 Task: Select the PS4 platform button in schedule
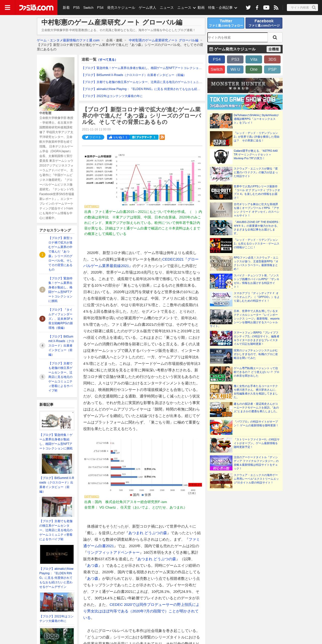[217, 59]
